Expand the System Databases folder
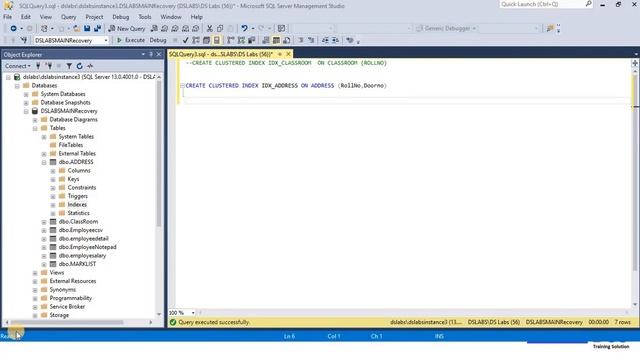640x360 pixels. (x=26, y=94)
